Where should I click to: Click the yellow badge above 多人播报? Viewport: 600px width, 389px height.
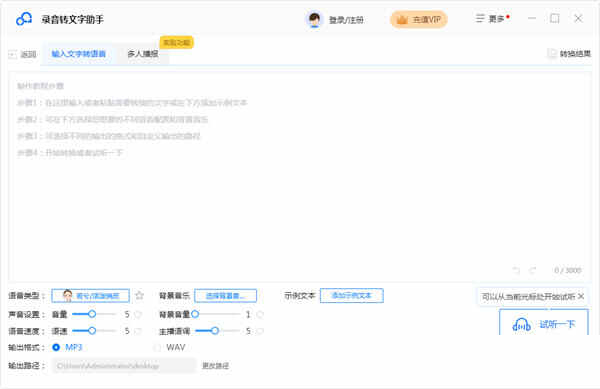[176, 42]
